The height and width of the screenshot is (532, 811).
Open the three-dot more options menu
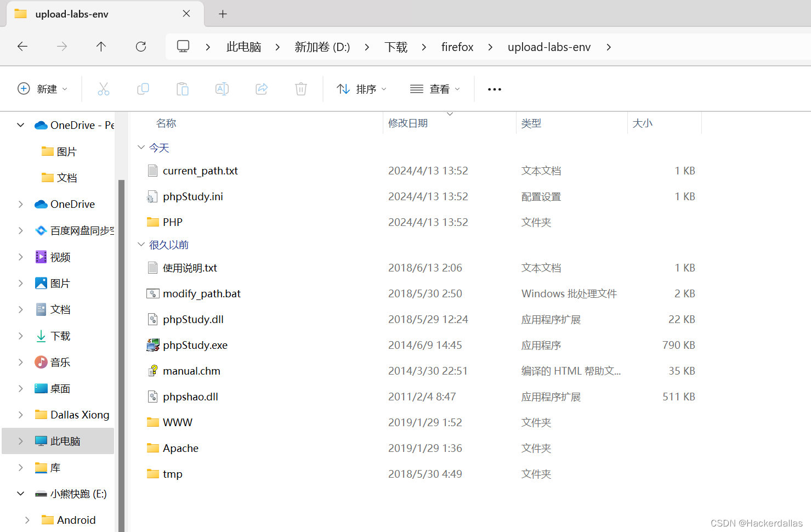pos(494,89)
